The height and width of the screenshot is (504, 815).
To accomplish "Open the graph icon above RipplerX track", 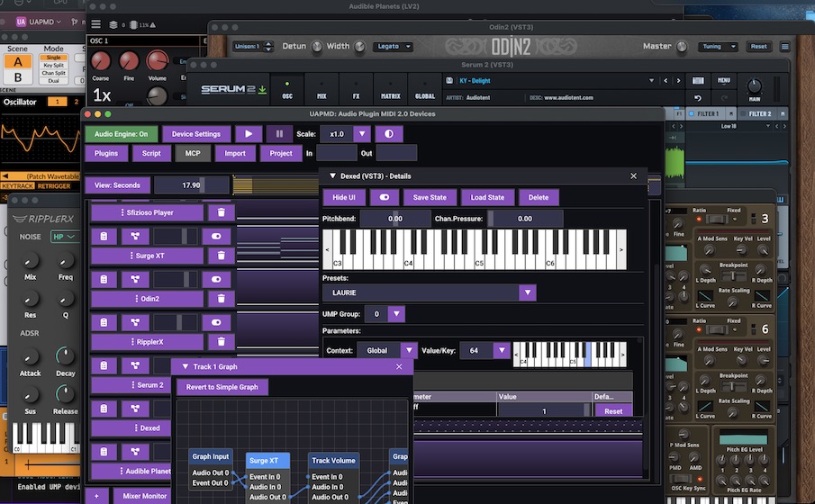I will [135, 323].
